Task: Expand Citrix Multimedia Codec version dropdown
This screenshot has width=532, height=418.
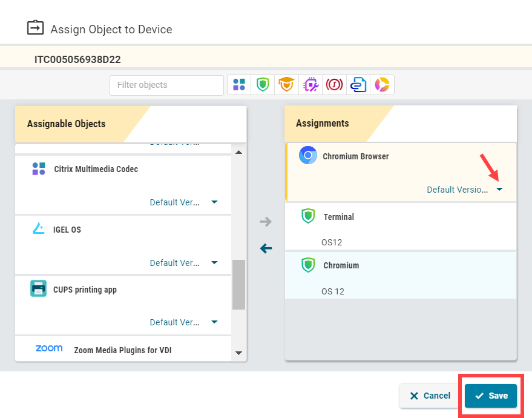Action: click(x=214, y=202)
